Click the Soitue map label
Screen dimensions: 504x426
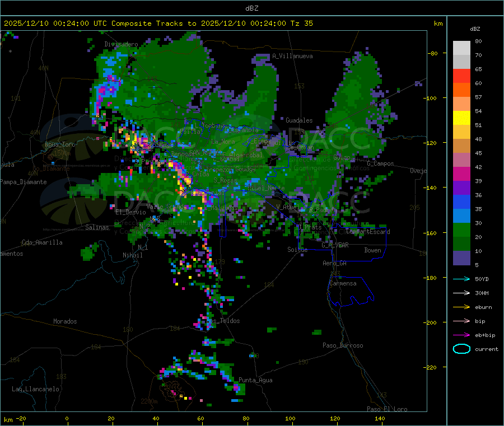pyautogui.click(x=297, y=250)
